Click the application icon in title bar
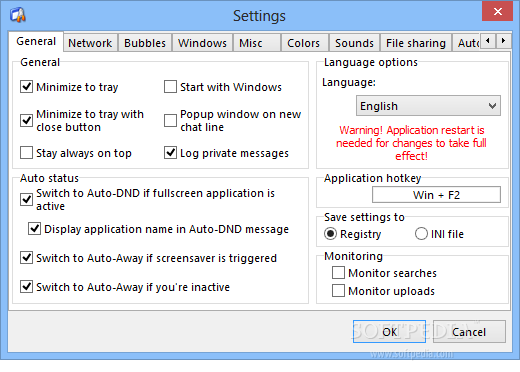 18,15
